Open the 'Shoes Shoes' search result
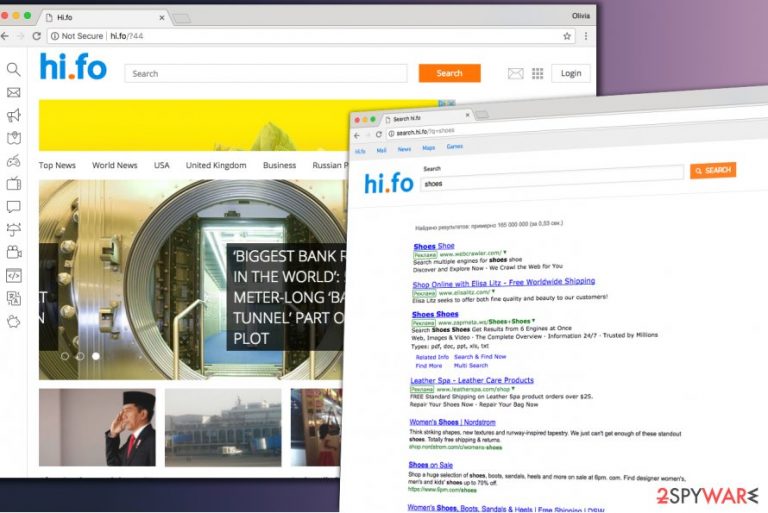 coord(435,314)
